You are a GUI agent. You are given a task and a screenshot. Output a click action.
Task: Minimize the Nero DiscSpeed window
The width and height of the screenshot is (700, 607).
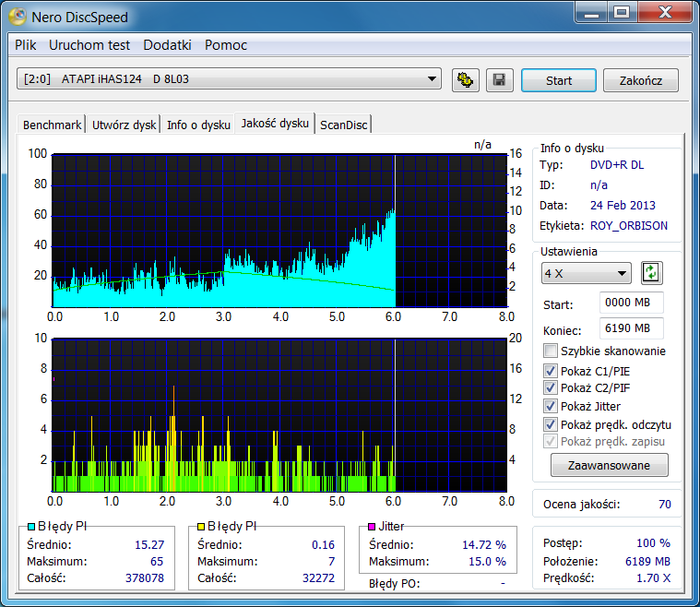pyautogui.click(x=591, y=12)
